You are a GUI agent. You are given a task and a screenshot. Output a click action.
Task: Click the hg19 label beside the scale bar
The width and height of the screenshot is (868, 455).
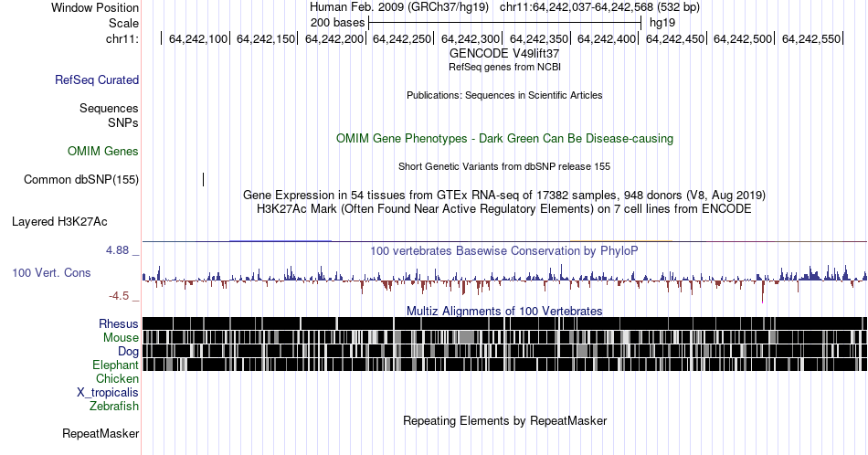click(662, 23)
